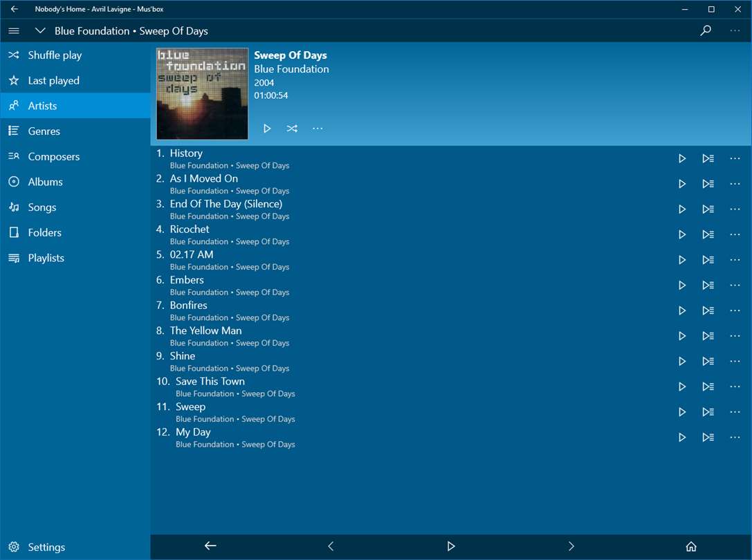Play End Of The Day (Silence)
The image size is (752, 560).
(x=682, y=209)
